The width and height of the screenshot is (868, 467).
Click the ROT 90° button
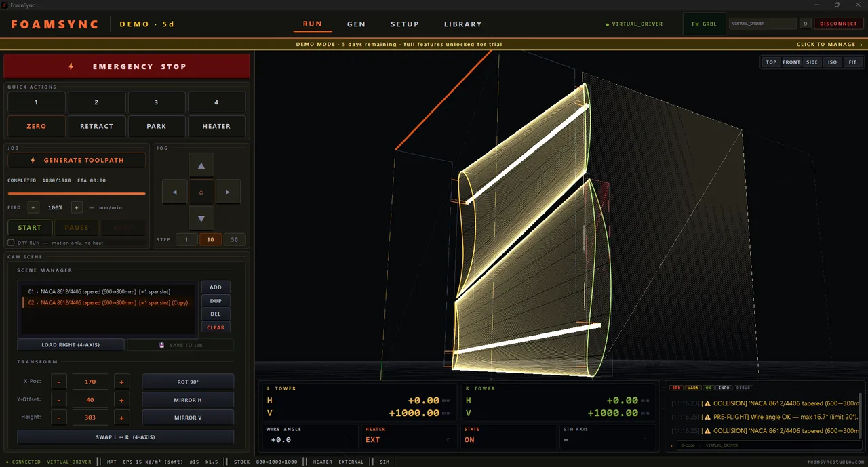(188, 382)
